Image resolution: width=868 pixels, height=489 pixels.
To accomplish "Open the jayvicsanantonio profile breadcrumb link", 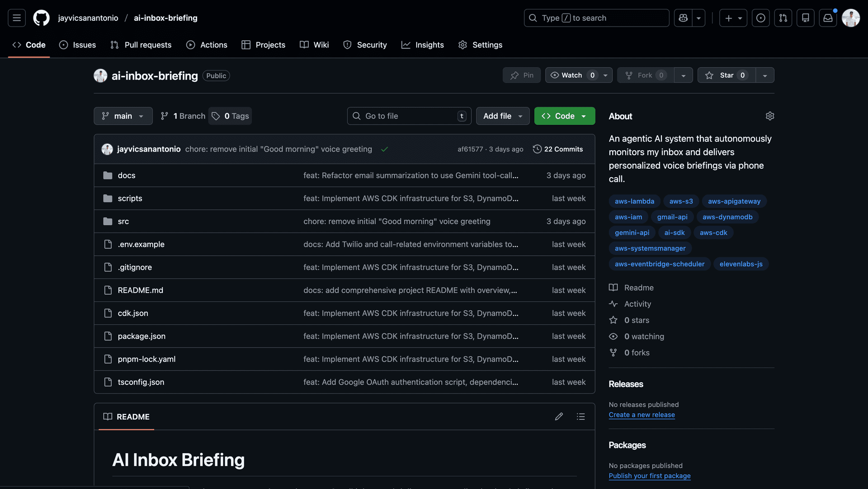I will click(x=88, y=18).
